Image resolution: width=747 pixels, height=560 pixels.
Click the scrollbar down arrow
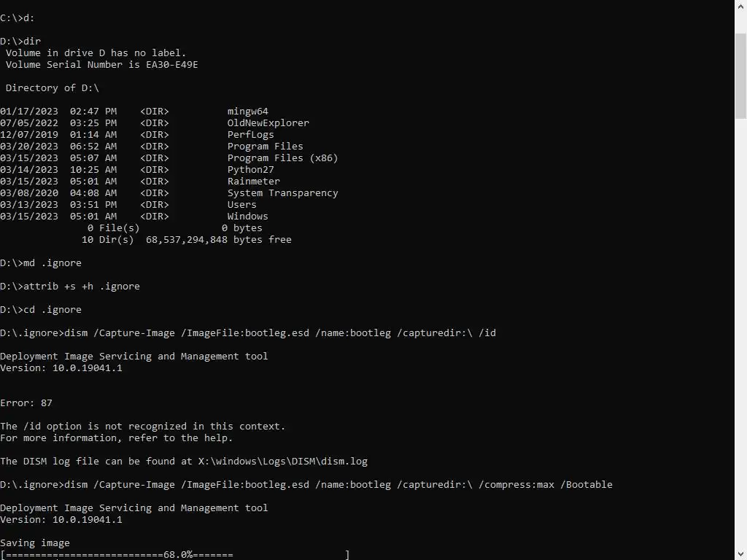point(741,554)
